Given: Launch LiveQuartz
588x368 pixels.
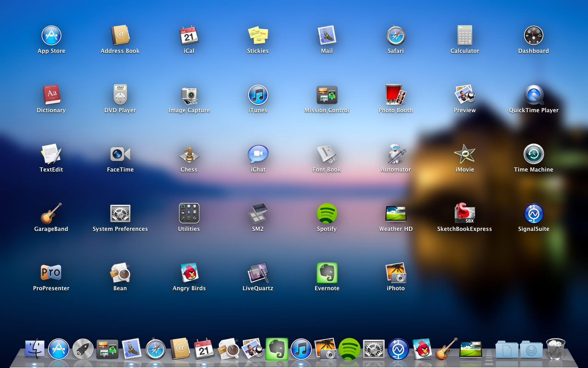Looking at the screenshot, I should coord(258,273).
